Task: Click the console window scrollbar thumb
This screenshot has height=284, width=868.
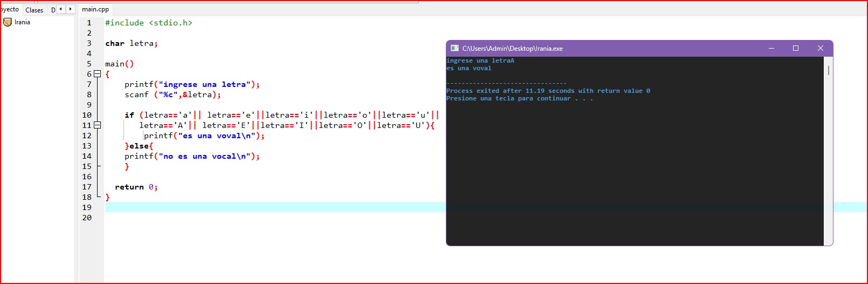Action: 828,71
